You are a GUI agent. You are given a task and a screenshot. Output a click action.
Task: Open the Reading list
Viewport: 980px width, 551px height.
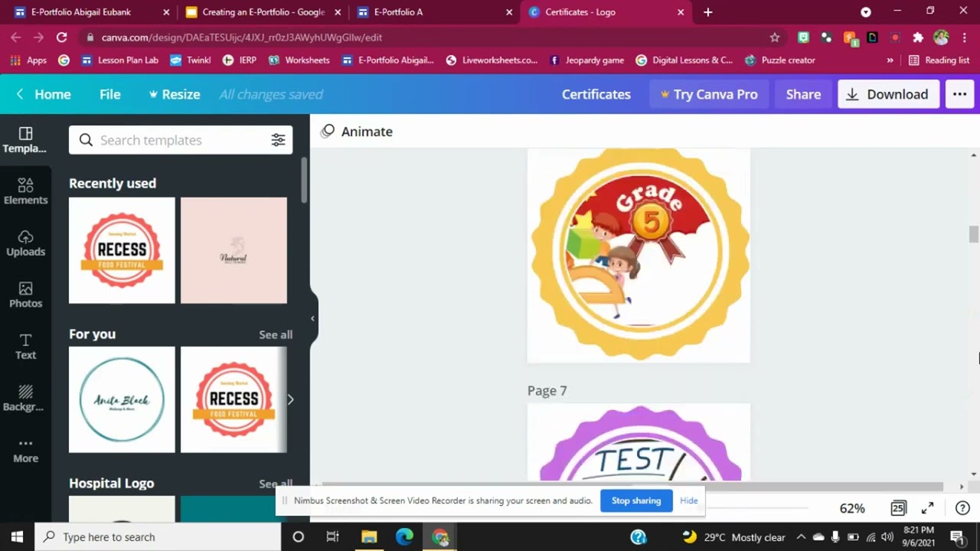click(x=939, y=60)
